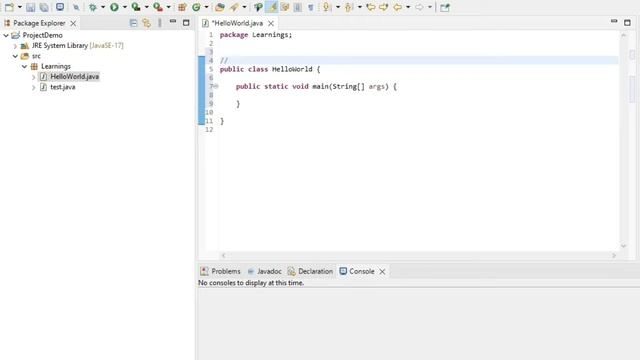Select the Package Explorer tab

coord(39,23)
